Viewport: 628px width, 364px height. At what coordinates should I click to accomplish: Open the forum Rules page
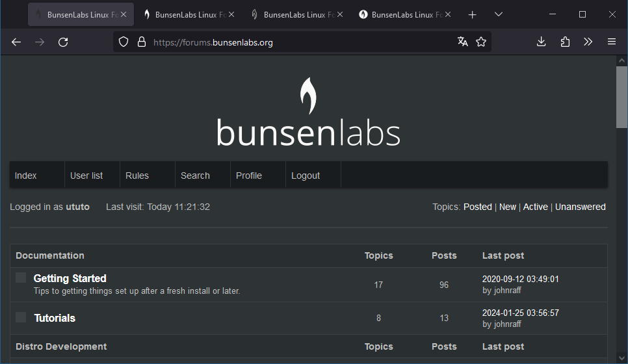(x=137, y=175)
